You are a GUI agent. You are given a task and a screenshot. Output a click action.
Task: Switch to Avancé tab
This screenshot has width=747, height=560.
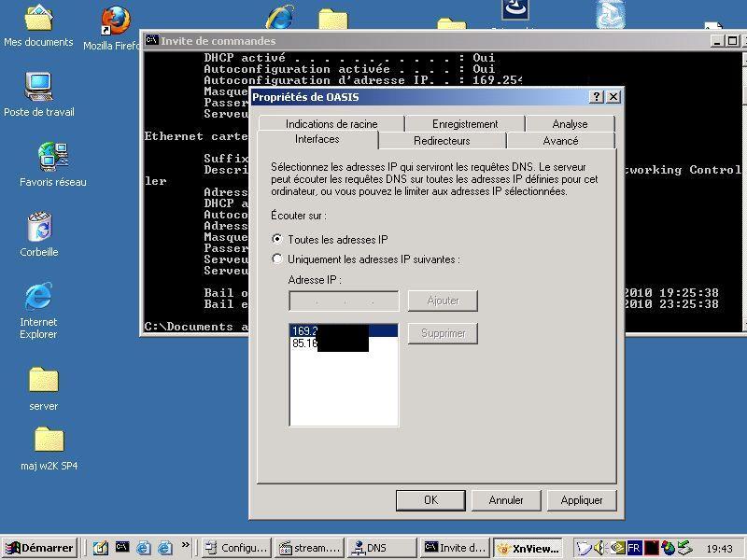point(561,141)
